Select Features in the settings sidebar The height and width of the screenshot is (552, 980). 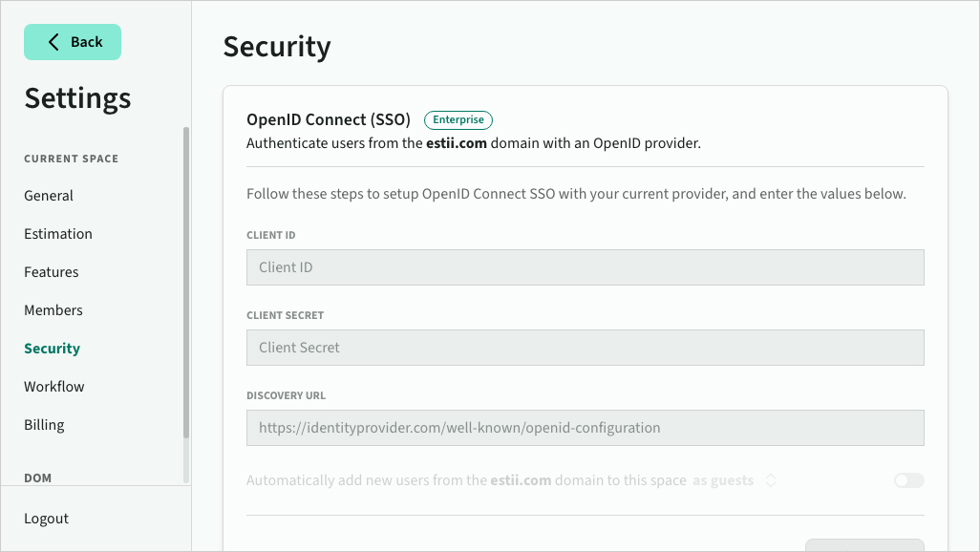click(52, 272)
